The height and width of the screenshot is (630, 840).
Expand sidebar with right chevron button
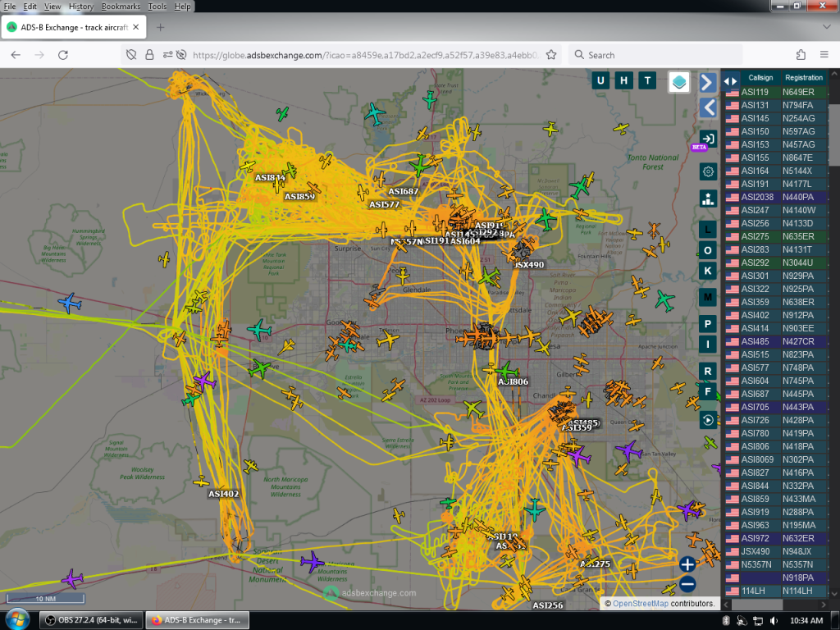point(708,83)
